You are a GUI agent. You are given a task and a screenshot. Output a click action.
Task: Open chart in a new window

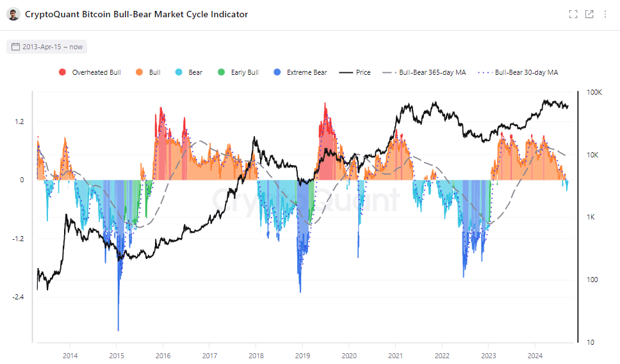(x=589, y=14)
